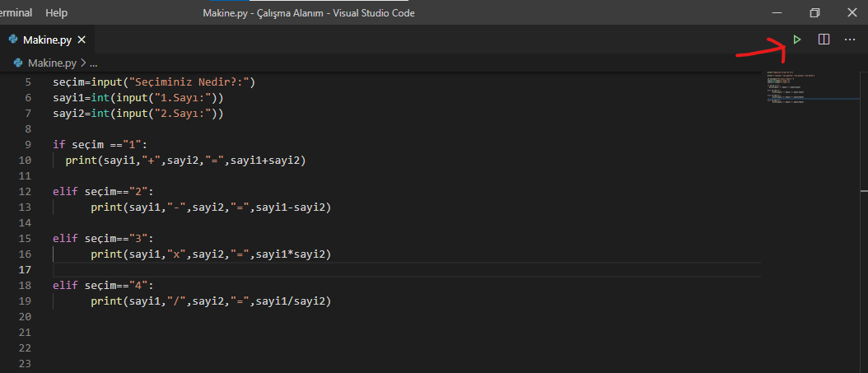The height and width of the screenshot is (373, 868).
Task: Open the Help menu
Action: pos(57,13)
